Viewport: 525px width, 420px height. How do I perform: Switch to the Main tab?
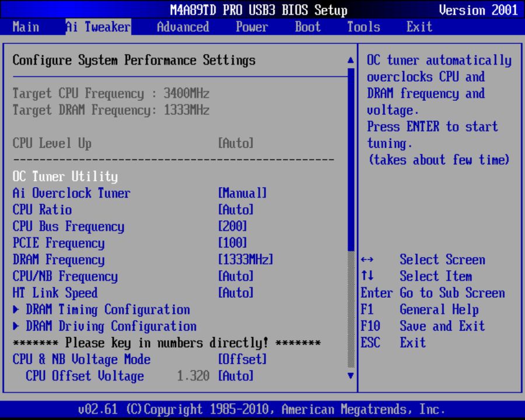26,27
